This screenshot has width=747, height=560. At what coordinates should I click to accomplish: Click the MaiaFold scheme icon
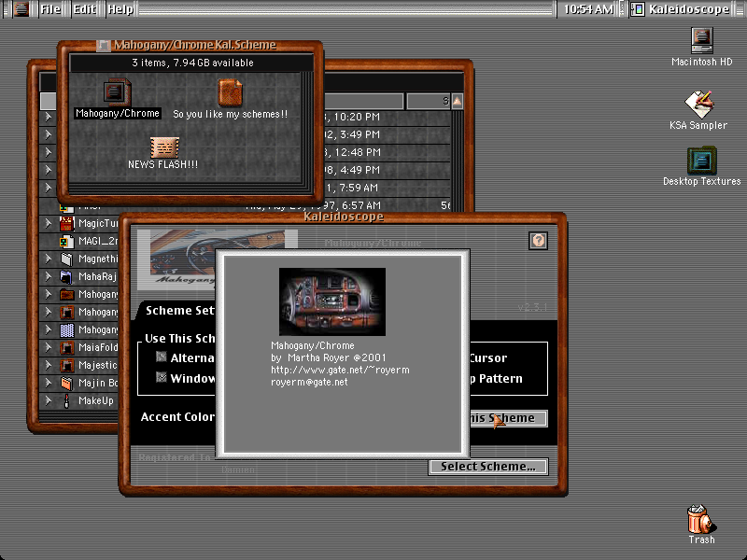[x=66, y=347]
